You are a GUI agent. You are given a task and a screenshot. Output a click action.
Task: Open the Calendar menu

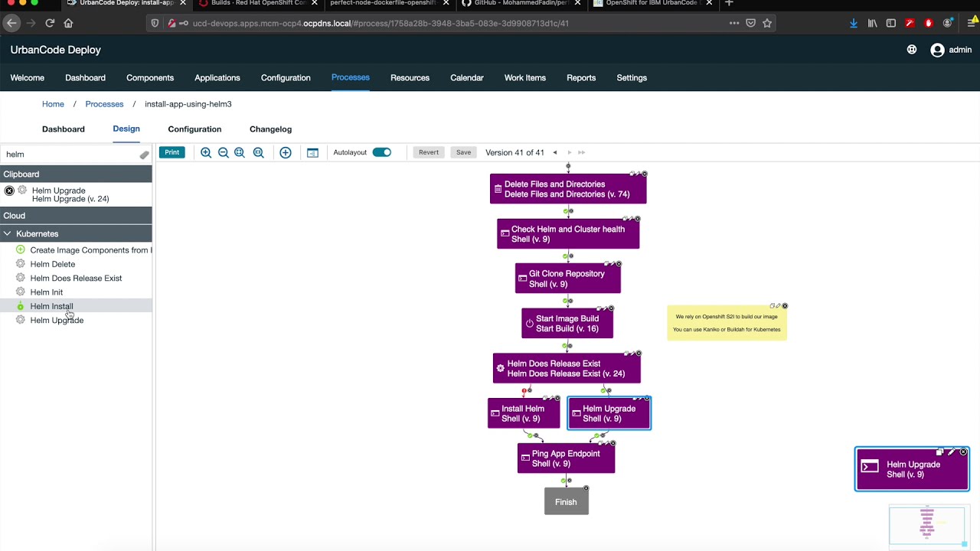(467, 77)
